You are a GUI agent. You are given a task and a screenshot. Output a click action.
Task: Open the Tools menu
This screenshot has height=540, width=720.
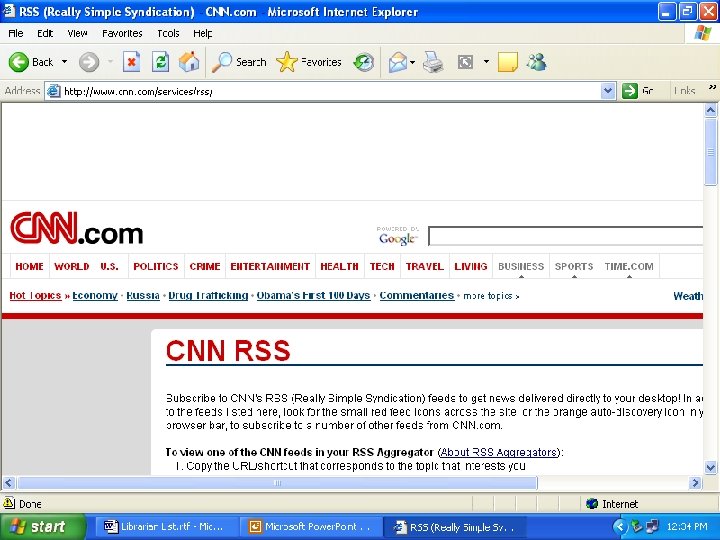click(x=168, y=33)
